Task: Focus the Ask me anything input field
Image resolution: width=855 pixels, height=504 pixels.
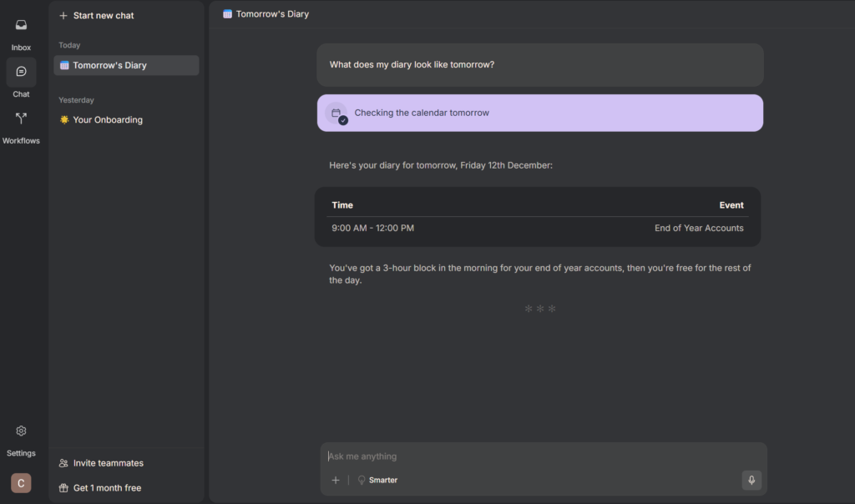Action: [534, 456]
